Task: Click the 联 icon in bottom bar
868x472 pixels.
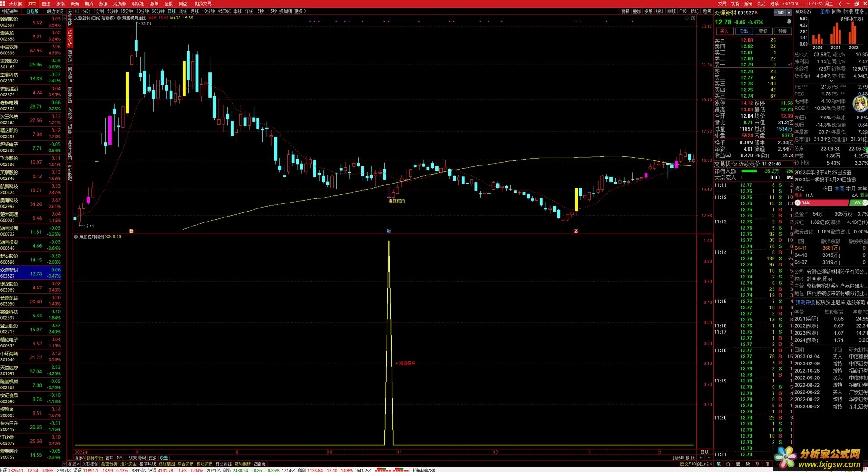Action: 758,464
